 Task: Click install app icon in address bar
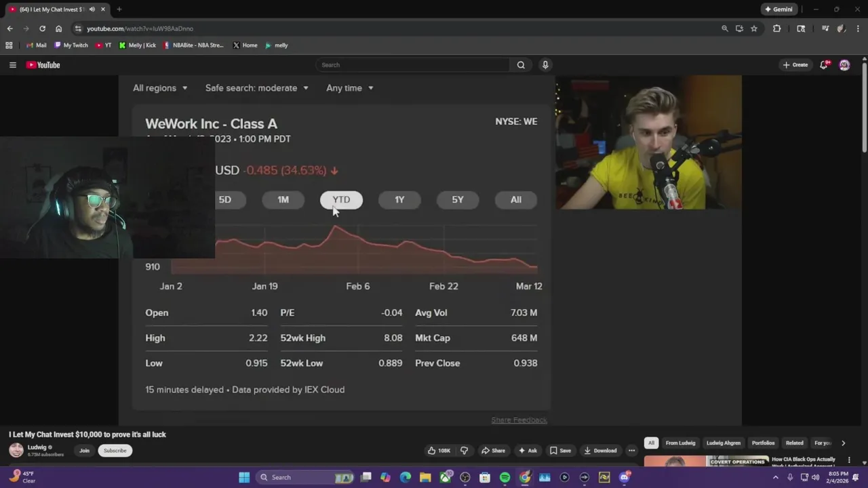click(x=739, y=28)
